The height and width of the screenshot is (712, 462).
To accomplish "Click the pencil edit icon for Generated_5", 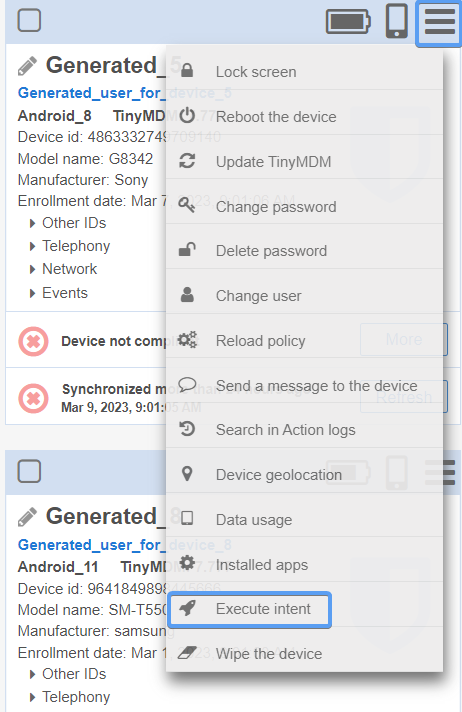I will coord(27,66).
